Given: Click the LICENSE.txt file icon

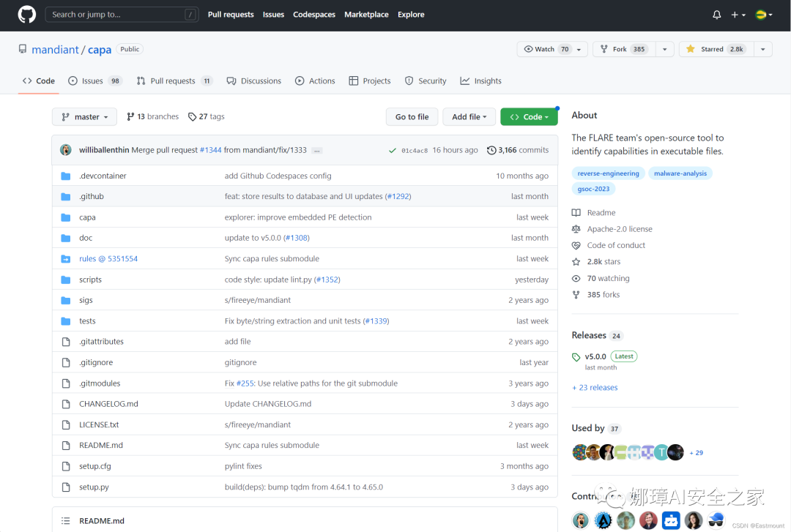Looking at the screenshot, I should point(66,425).
